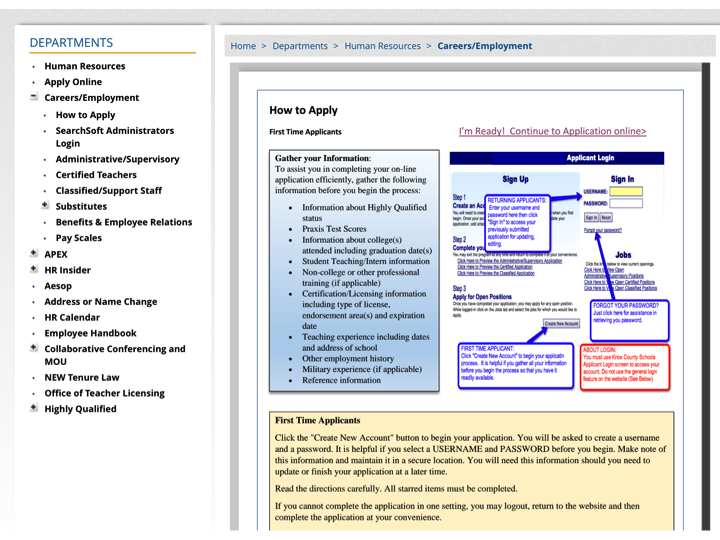Open NEW Tenure Law link
This screenshot has width=720, height=540.
(x=82, y=377)
